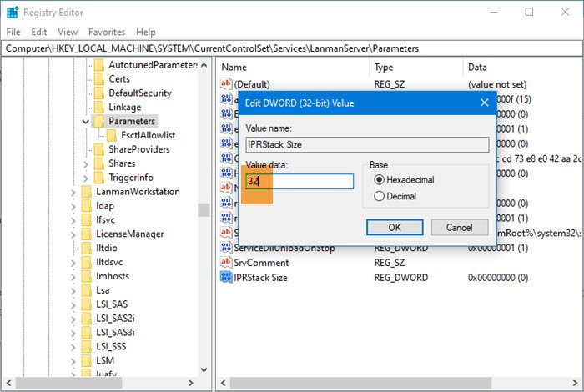Click the scroll-down arrow in tree pane
This screenshot has height=392, width=584.
pos(204,369)
